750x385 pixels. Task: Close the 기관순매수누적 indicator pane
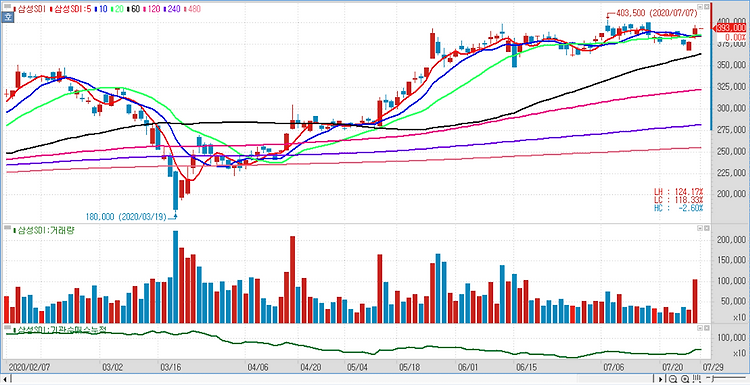(x=706, y=329)
